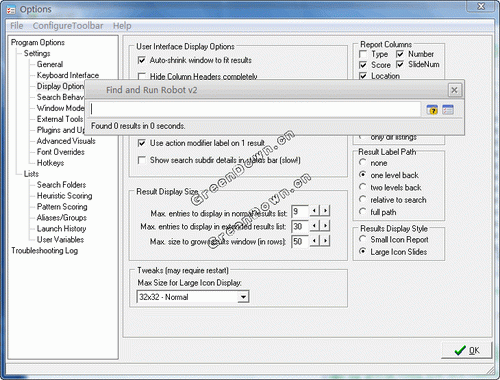Enable Hide Column Headers completely
The height and width of the screenshot is (380, 500).
click(142, 76)
